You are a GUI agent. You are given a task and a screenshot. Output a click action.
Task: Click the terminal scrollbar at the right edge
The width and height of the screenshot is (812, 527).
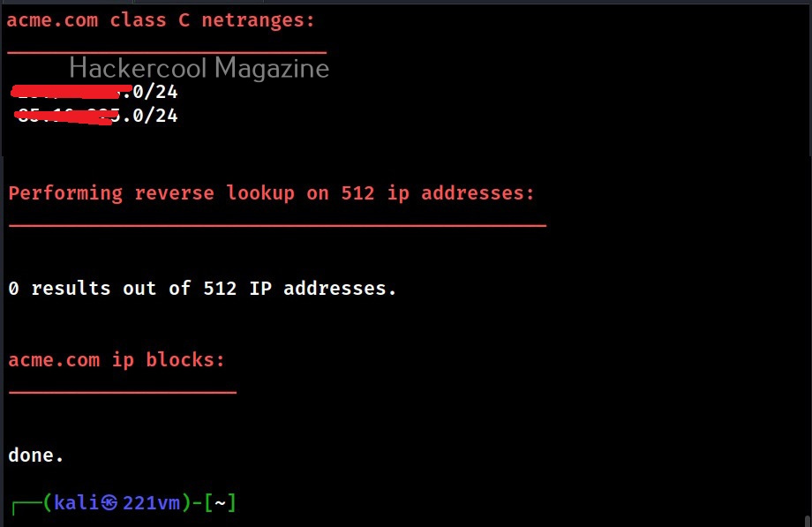point(808,520)
